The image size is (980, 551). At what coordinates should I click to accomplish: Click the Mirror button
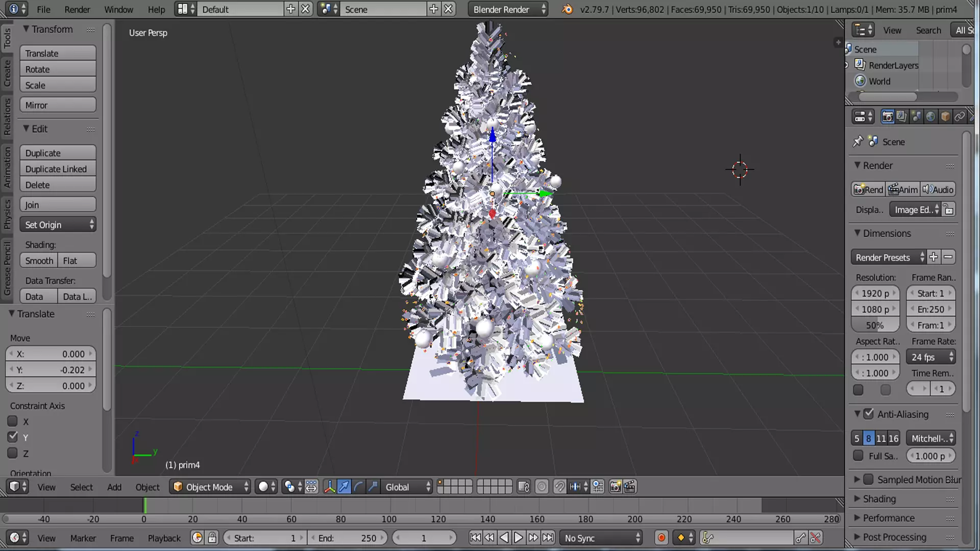tap(58, 105)
